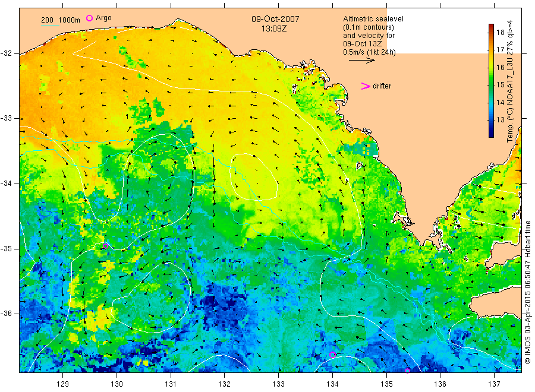Screen dimensions: 535x392
Task: Click the colorbar tick label '15'
Action: coord(500,85)
